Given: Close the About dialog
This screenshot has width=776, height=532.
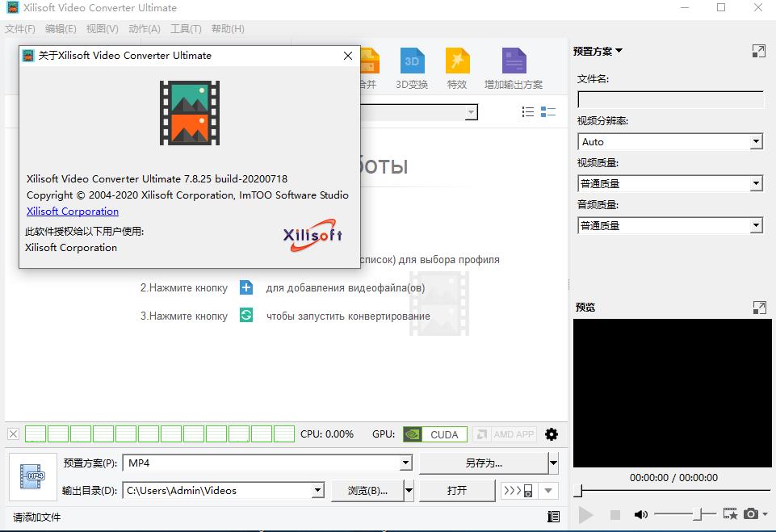Looking at the screenshot, I should [x=348, y=56].
